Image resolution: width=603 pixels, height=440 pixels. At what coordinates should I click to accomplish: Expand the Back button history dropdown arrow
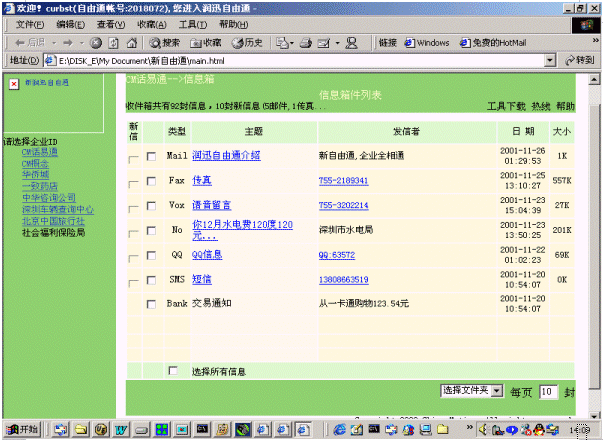click(53, 43)
